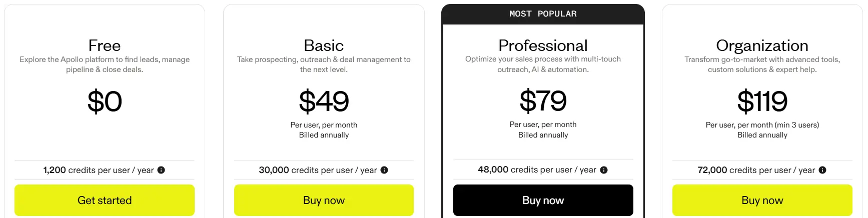Screen dimensions: 868x218
Task: Click the $0 price on the Free plan
Action: point(105,101)
